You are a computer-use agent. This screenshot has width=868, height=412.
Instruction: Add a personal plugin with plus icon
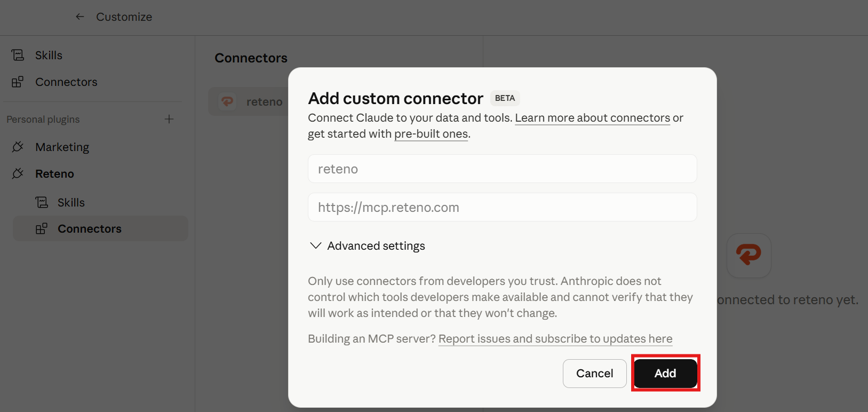point(169,119)
